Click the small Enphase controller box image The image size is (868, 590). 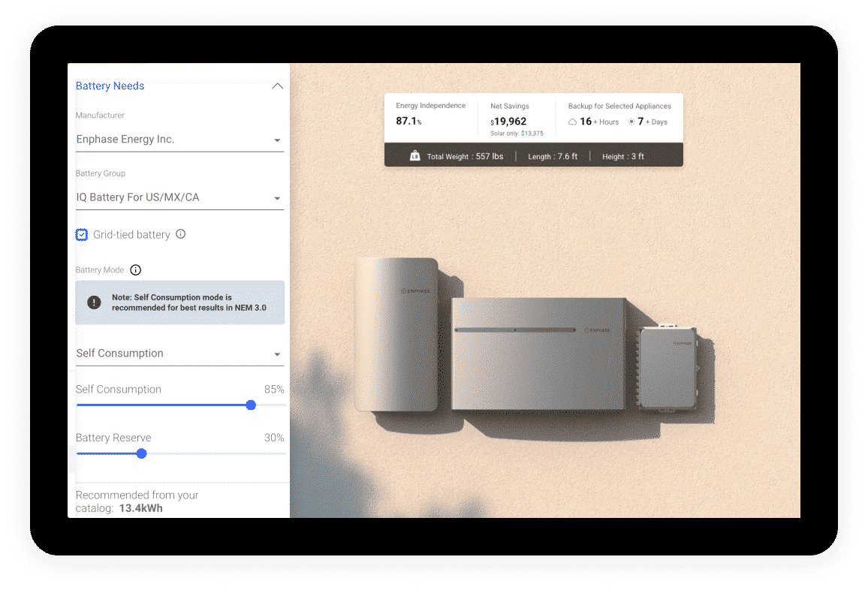coord(668,368)
